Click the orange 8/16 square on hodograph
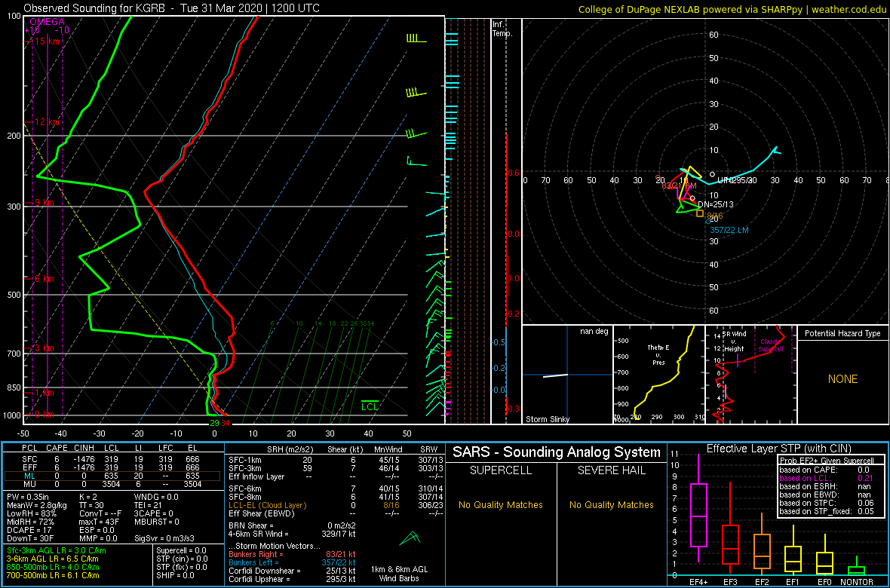The height and width of the screenshot is (588, 890). [700, 213]
